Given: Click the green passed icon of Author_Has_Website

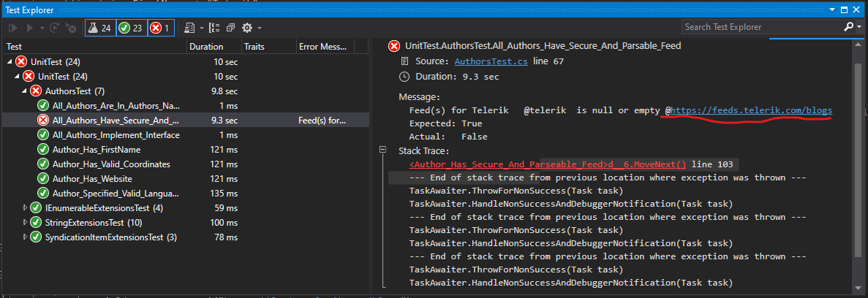Looking at the screenshot, I should tap(42, 178).
